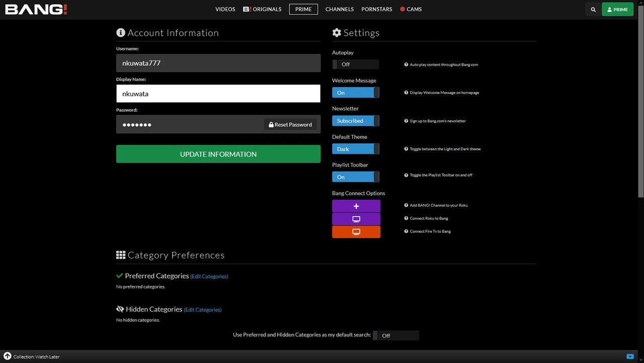
Task: Click the purple plus Add Roku channel button
Action: 356,206
